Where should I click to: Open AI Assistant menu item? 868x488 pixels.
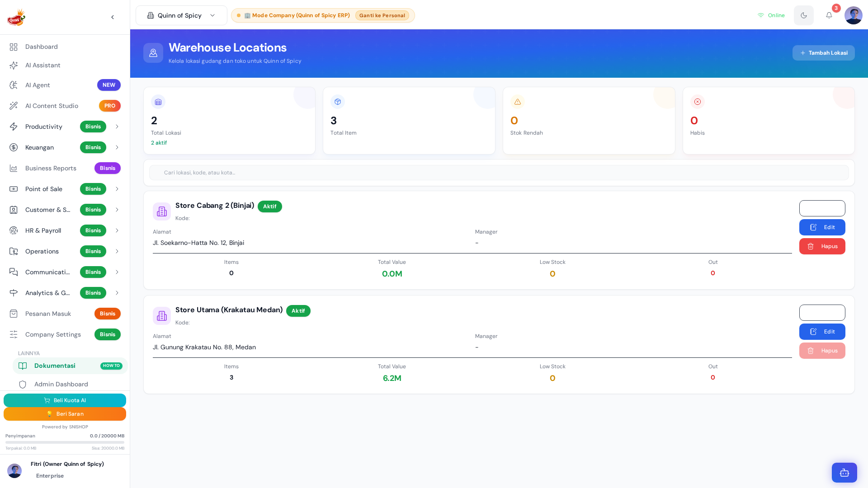pyautogui.click(x=65, y=65)
